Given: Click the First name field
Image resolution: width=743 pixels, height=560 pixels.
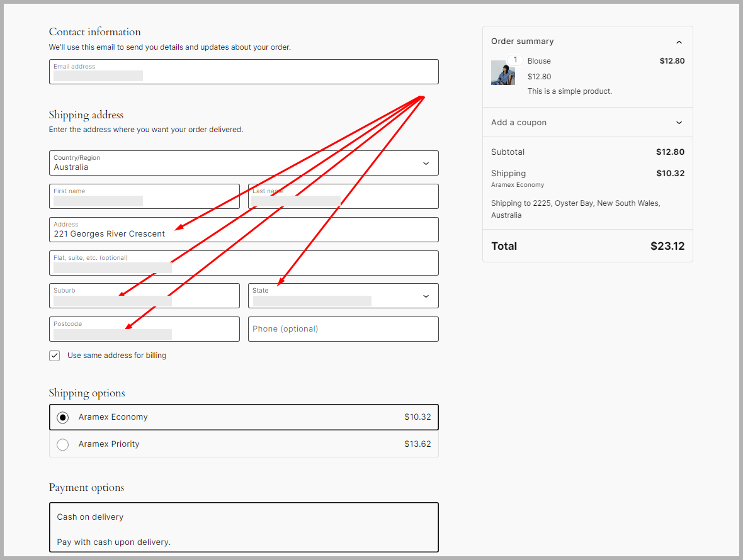Looking at the screenshot, I should pyautogui.click(x=144, y=197).
